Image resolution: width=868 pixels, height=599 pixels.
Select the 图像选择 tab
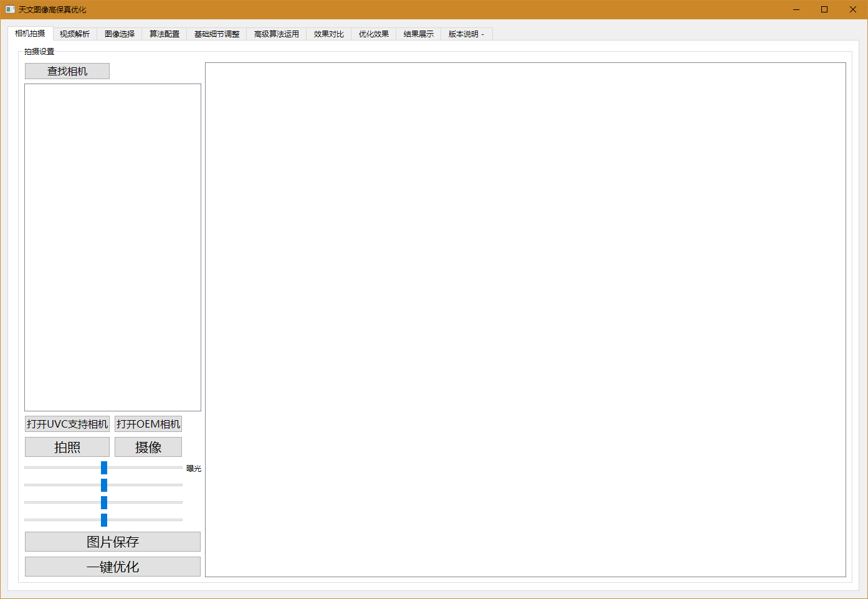(120, 34)
